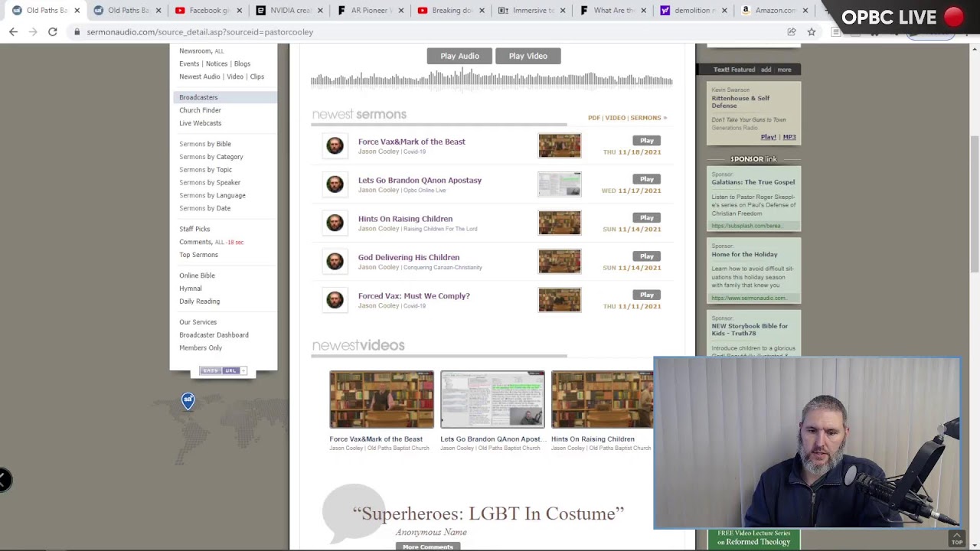Click Play! on the Rittenhouse featured item
The height and width of the screenshot is (551, 980).
click(x=768, y=137)
